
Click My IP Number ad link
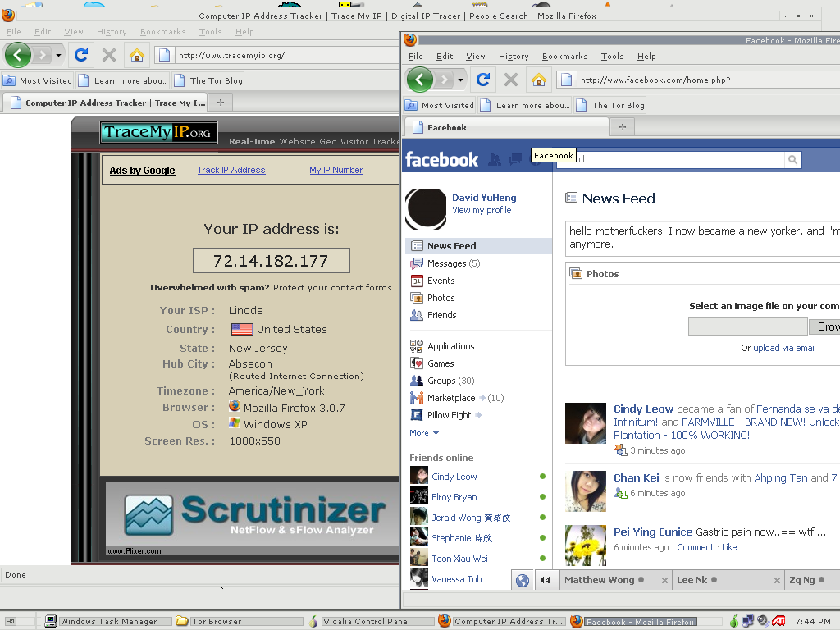coord(336,170)
